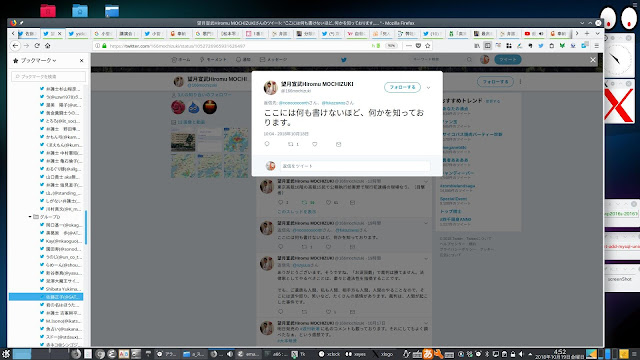Open the Firefox hamburger menu
This screenshot has width=640, height=360.
click(597, 46)
